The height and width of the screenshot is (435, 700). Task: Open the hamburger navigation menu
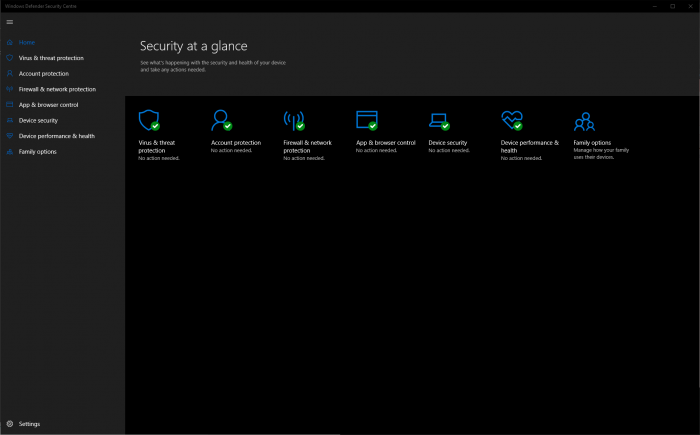pos(10,22)
